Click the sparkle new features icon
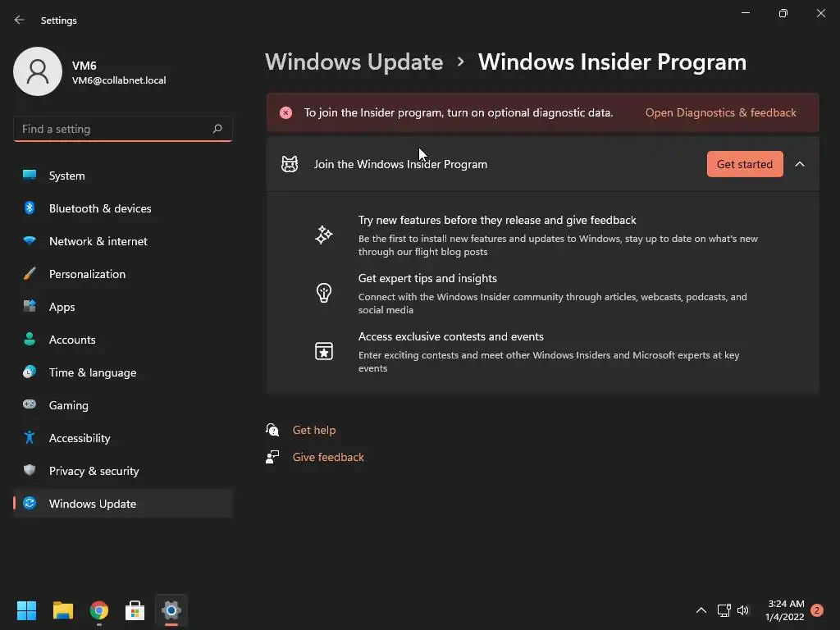 [x=323, y=235]
